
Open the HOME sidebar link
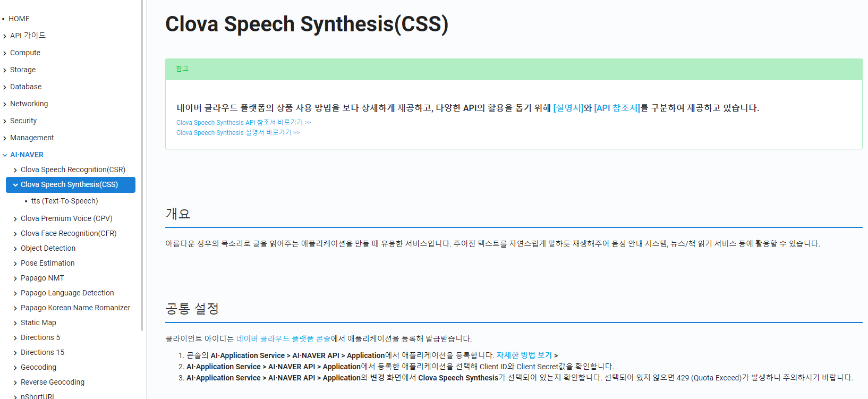coord(19,19)
